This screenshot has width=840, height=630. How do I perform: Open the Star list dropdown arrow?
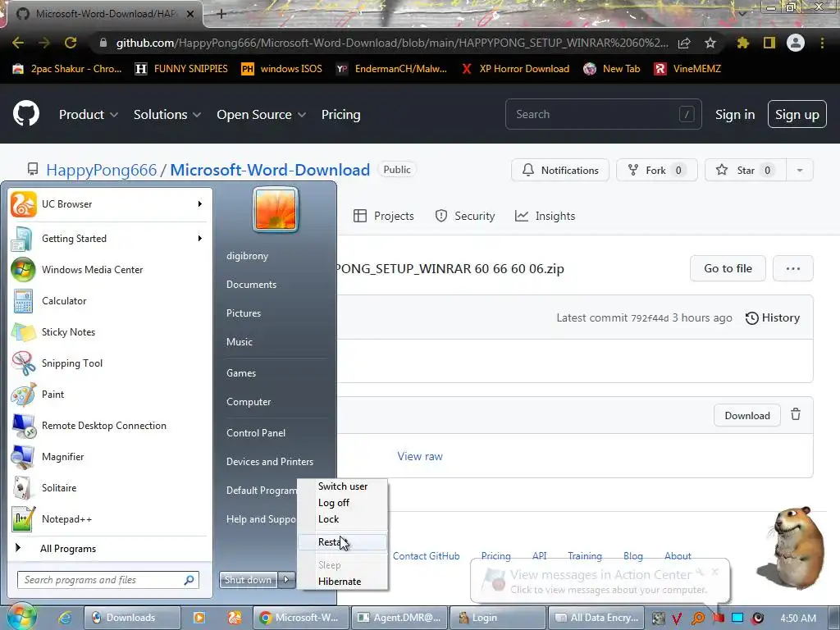799,171
